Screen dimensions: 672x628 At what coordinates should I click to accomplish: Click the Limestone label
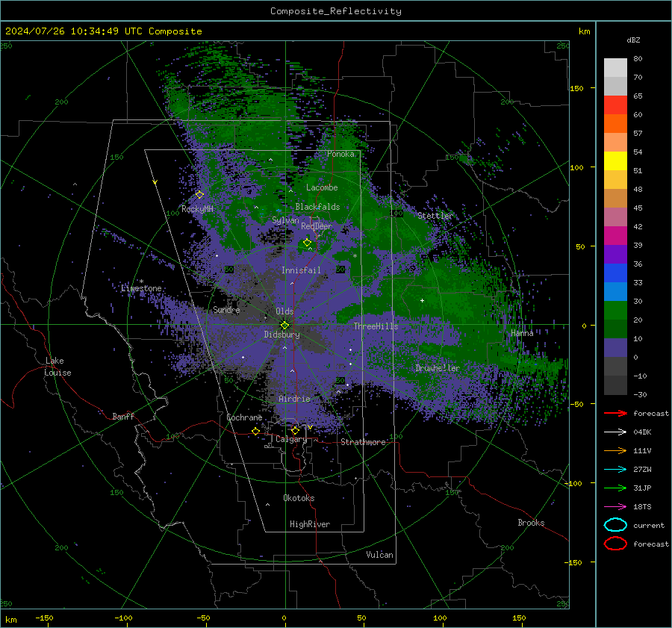[141, 288]
